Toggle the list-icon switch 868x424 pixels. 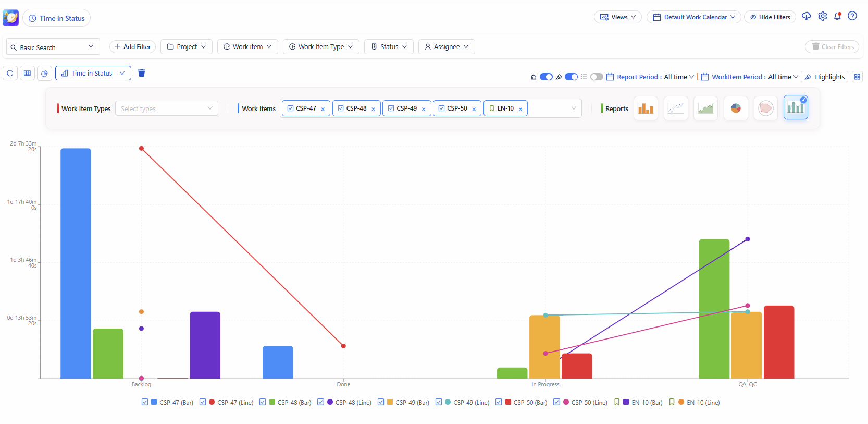click(597, 77)
